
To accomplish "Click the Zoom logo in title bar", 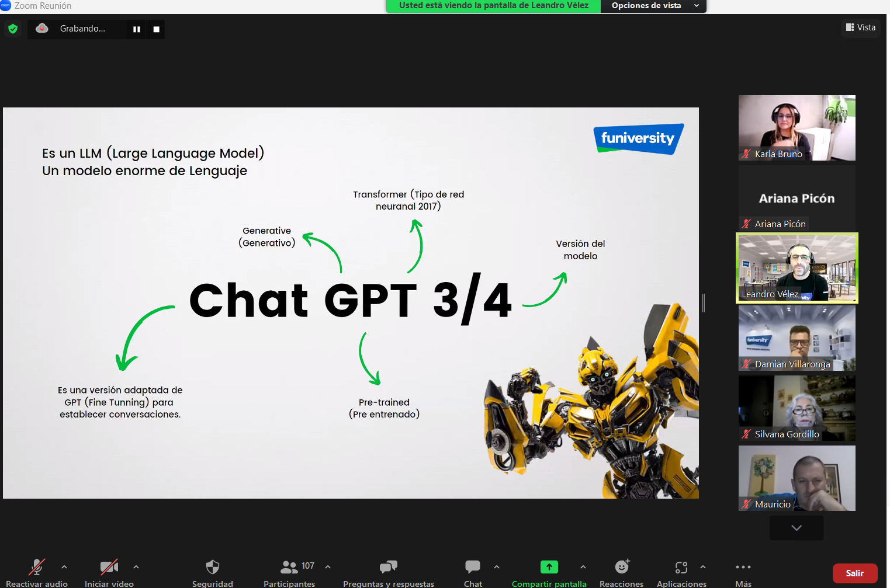I will (6, 5).
